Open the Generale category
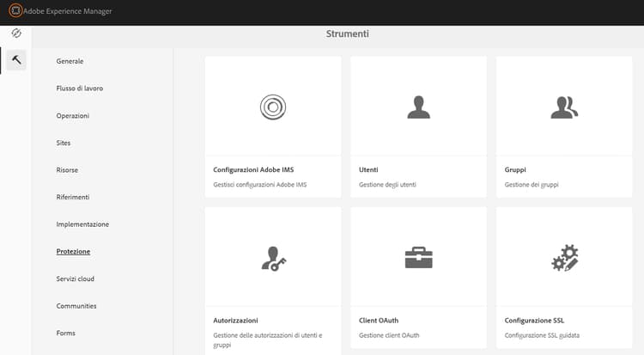This screenshot has height=355, width=644. (x=70, y=61)
